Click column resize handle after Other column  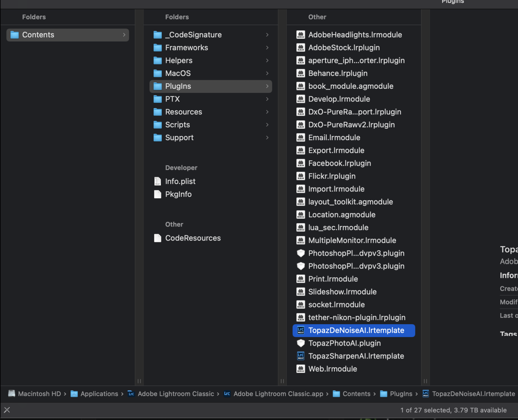[x=425, y=381]
